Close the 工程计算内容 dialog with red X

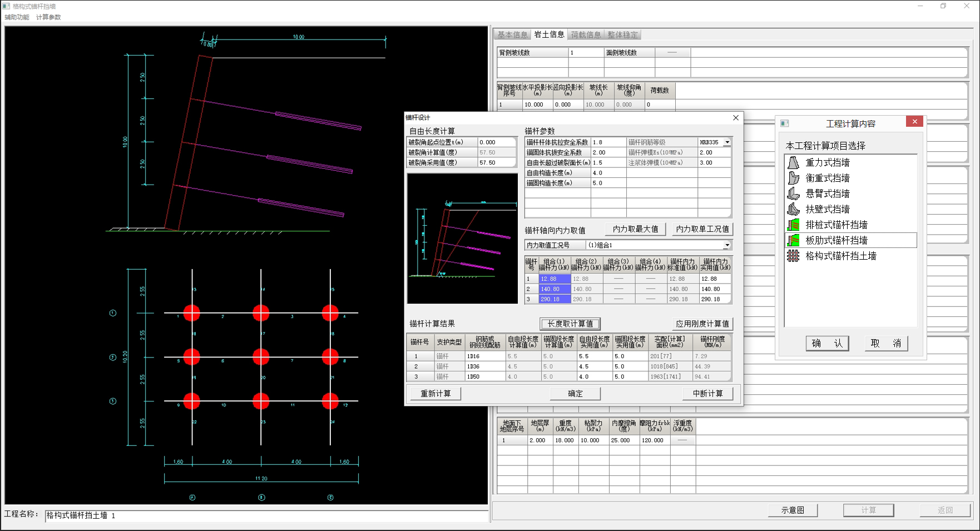point(914,122)
